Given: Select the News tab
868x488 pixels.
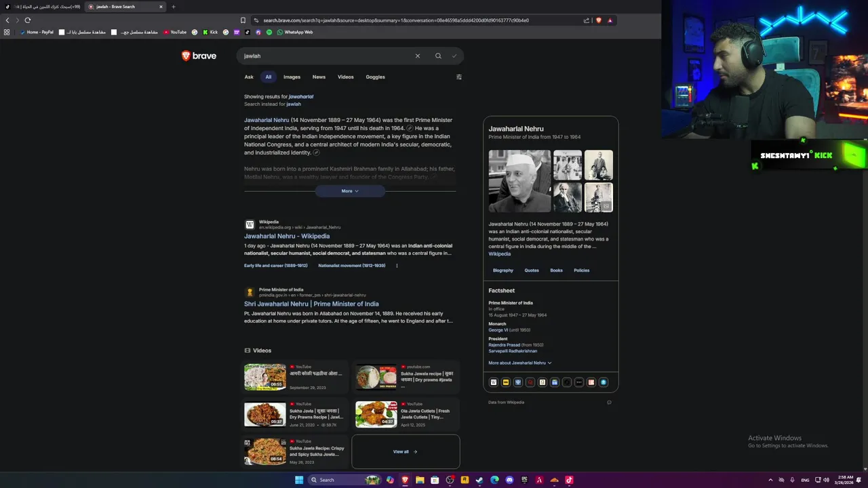Looking at the screenshot, I should 319,77.
